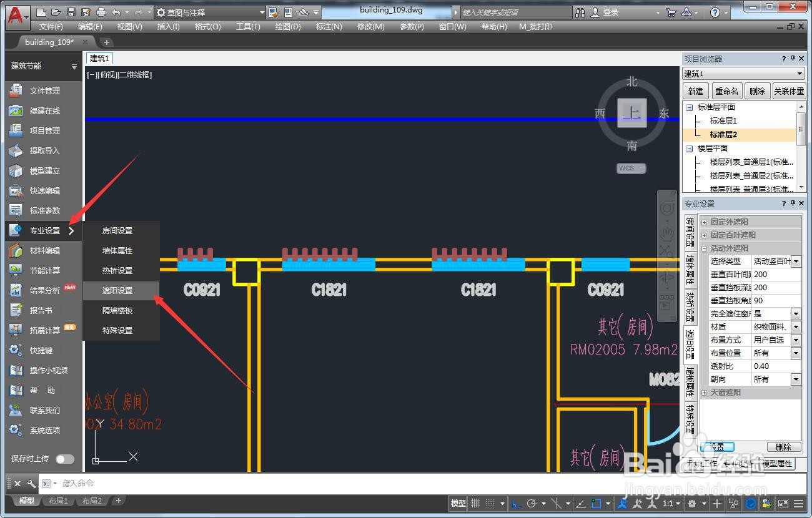Image resolution: width=812 pixels, height=518 pixels.
Task: Click the help question mark icon
Action: point(715,12)
